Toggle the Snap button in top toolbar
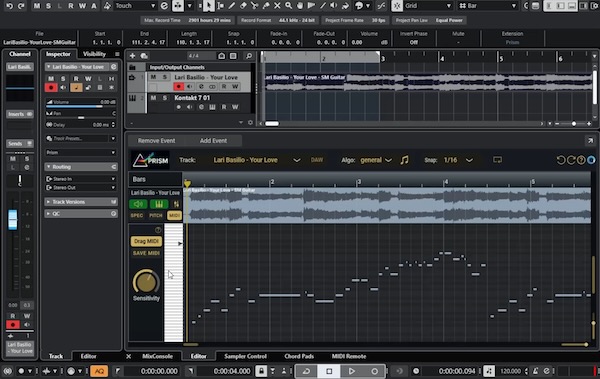 click(397, 6)
